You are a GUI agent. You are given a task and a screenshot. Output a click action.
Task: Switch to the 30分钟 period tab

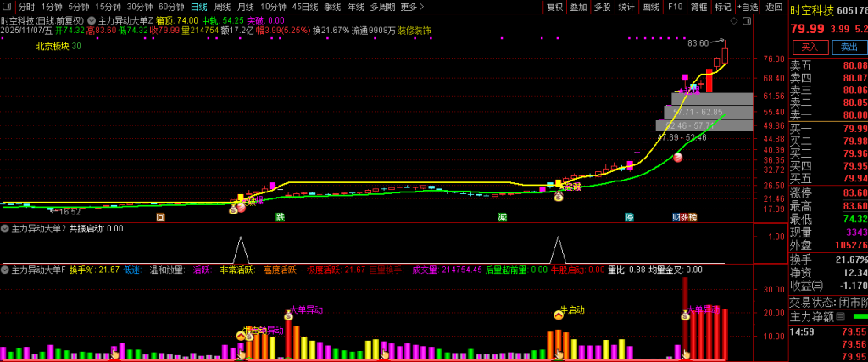point(139,7)
